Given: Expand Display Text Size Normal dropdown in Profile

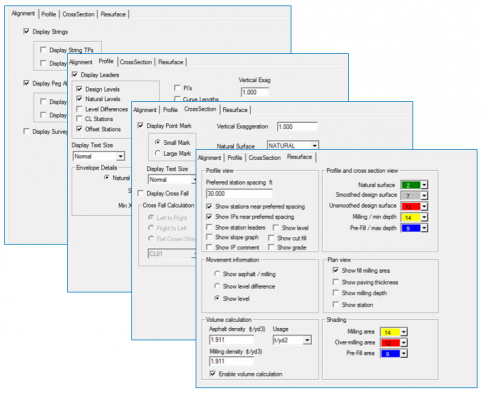Looking at the screenshot, I should tap(121, 156).
